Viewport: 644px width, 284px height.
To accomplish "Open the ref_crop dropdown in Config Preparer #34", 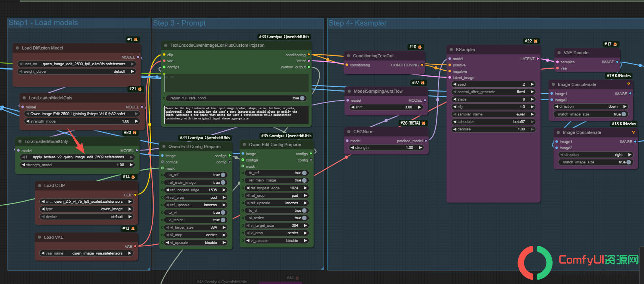I will [x=195, y=198].
